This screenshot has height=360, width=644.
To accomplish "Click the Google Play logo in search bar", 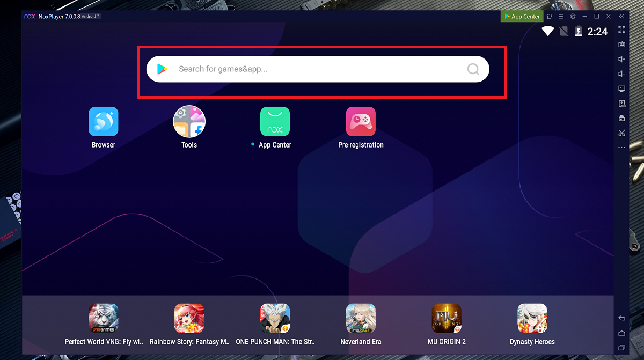I will (162, 69).
